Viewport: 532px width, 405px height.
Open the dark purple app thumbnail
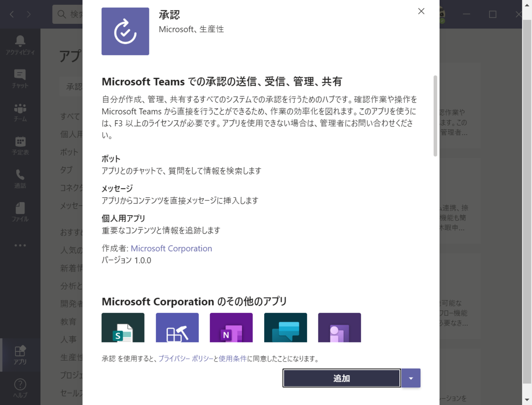[x=340, y=327]
